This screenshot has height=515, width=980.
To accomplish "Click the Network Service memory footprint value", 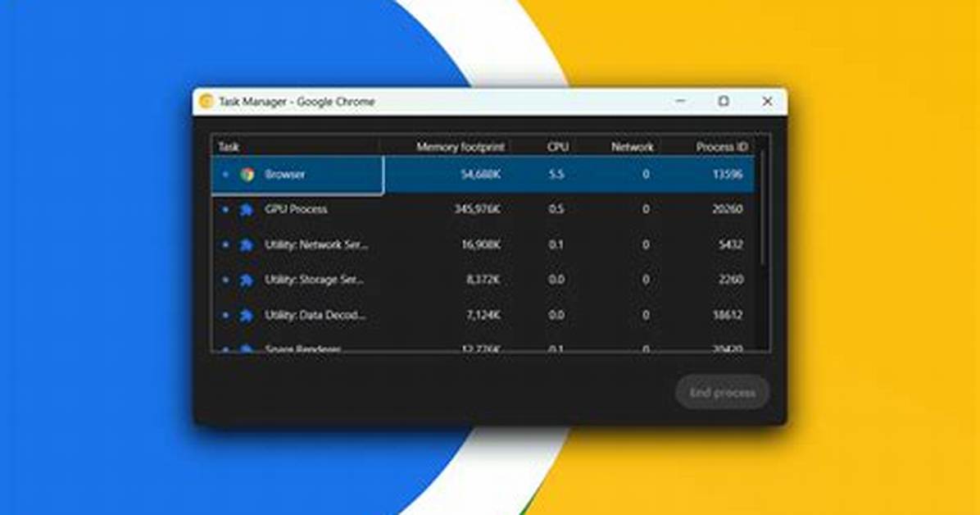I will click(x=481, y=244).
